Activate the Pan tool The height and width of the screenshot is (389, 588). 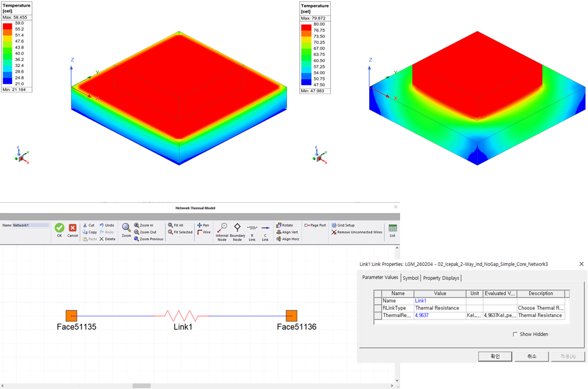(x=203, y=225)
